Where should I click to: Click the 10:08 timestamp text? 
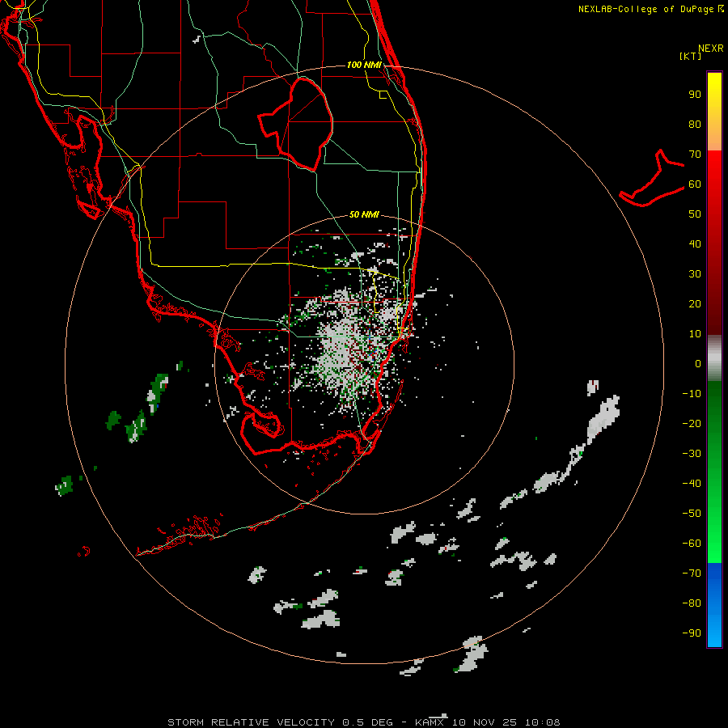tap(542, 722)
